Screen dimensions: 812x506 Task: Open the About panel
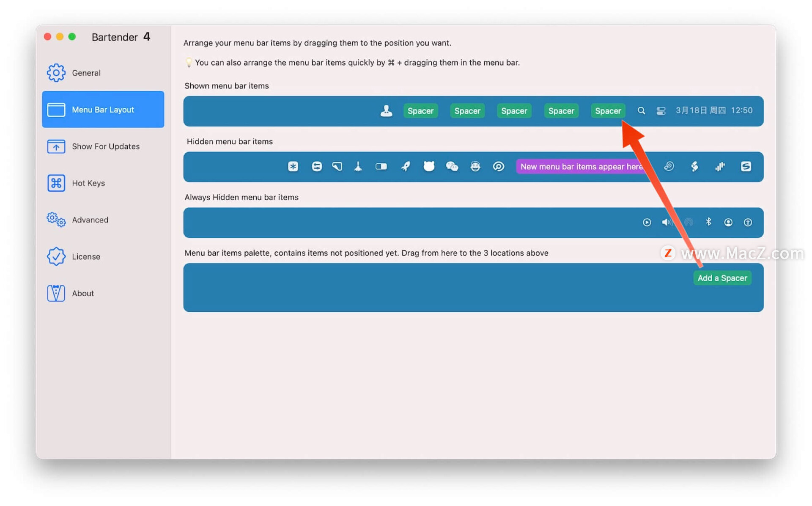tap(82, 293)
